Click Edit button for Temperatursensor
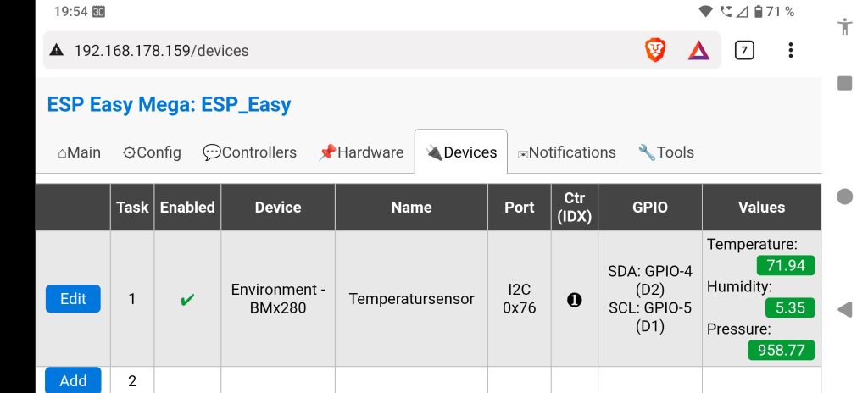Screen dimensions: 868x393 [73, 299]
